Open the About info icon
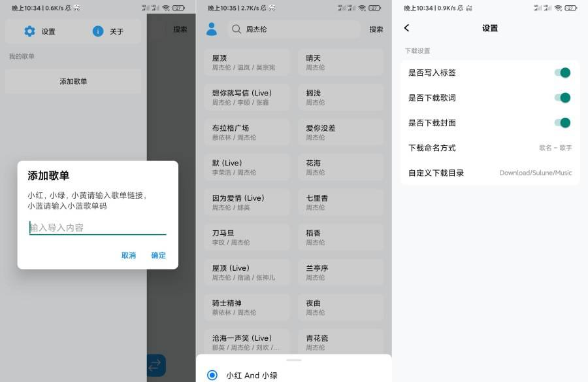 click(x=98, y=31)
